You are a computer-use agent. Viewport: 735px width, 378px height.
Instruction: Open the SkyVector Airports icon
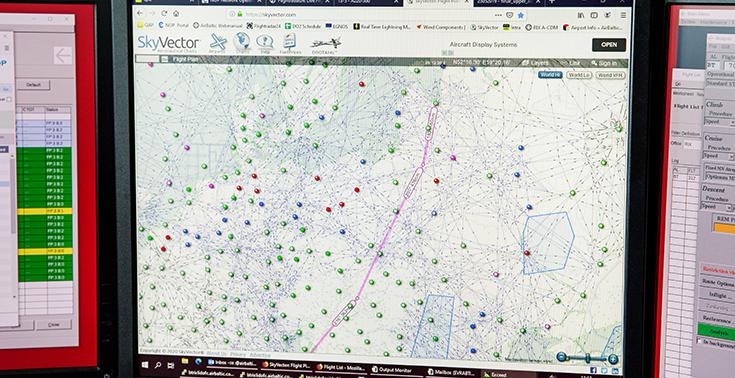[218, 42]
